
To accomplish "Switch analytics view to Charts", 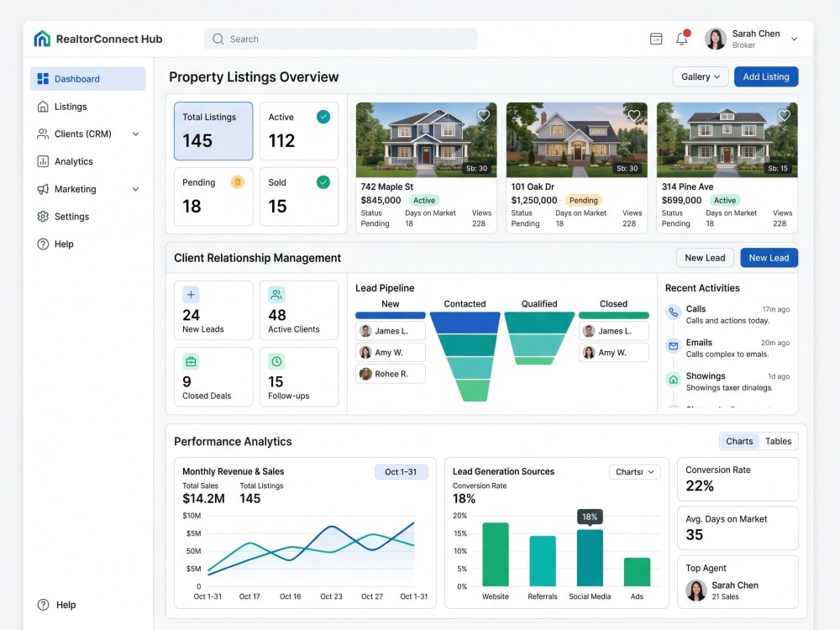I will coord(739,441).
